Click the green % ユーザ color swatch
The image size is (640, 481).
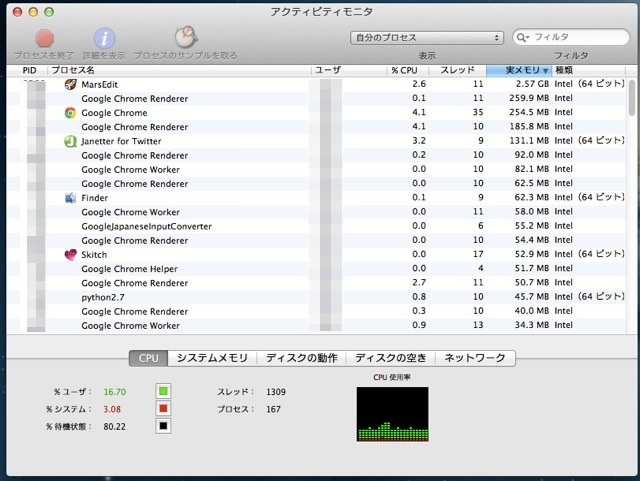point(163,391)
